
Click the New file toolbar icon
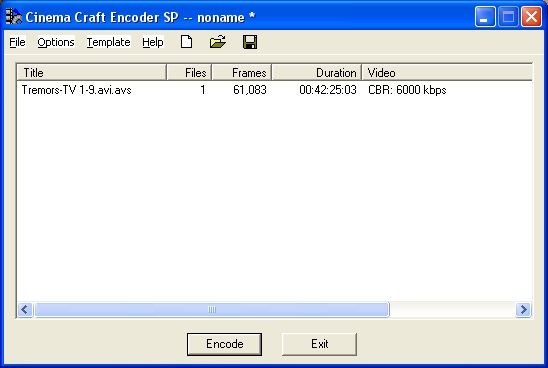(x=186, y=42)
